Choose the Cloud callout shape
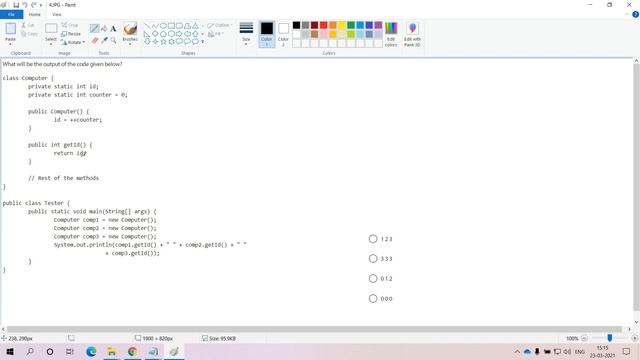The height and width of the screenshot is (360, 640). [195, 41]
